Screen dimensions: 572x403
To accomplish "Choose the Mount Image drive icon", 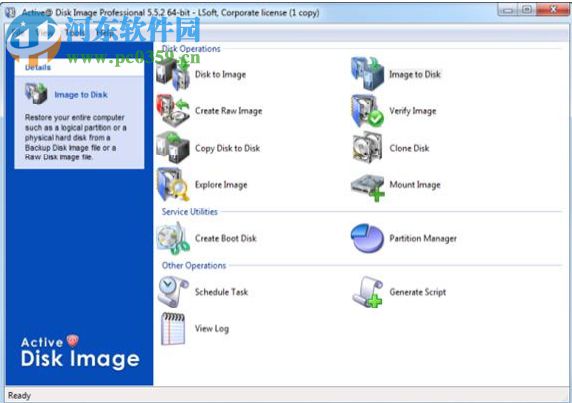I will 367,187.
